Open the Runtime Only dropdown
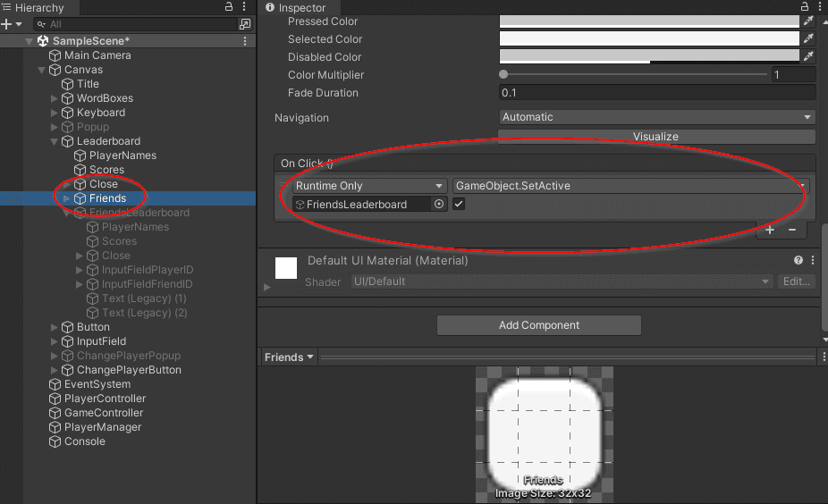The height and width of the screenshot is (504, 828). [369, 186]
